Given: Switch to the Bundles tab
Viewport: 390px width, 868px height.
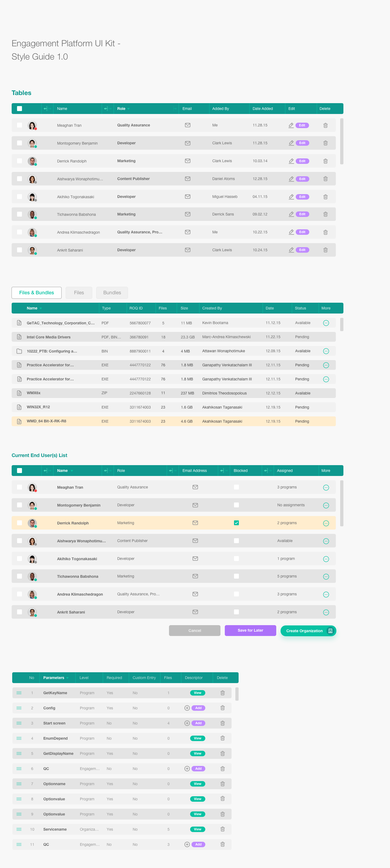Looking at the screenshot, I should pyautogui.click(x=112, y=292).
